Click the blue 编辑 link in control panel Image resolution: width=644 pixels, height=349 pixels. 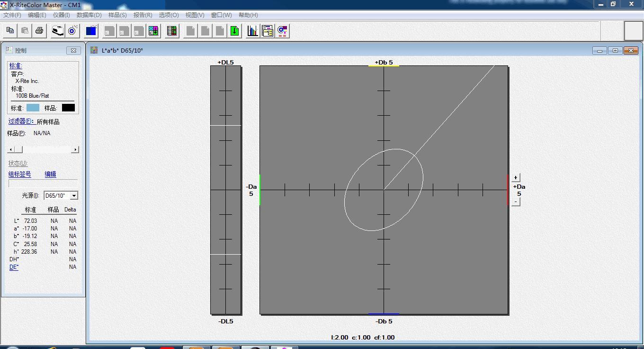point(50,174)
